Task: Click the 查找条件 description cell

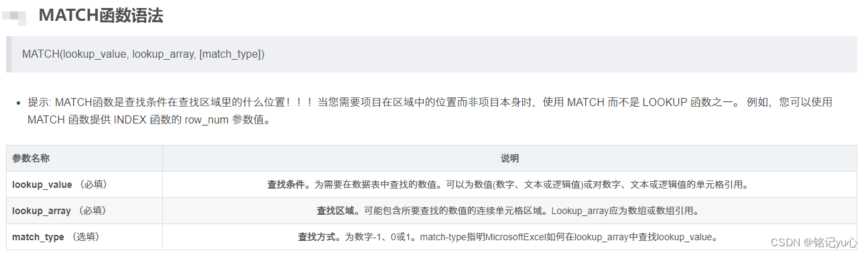Action: point(509,185)
